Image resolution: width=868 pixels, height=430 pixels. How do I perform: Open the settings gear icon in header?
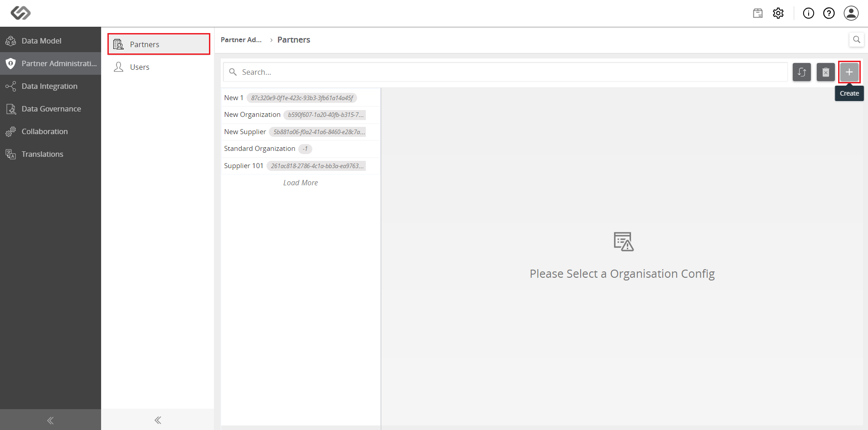[778, 13]
